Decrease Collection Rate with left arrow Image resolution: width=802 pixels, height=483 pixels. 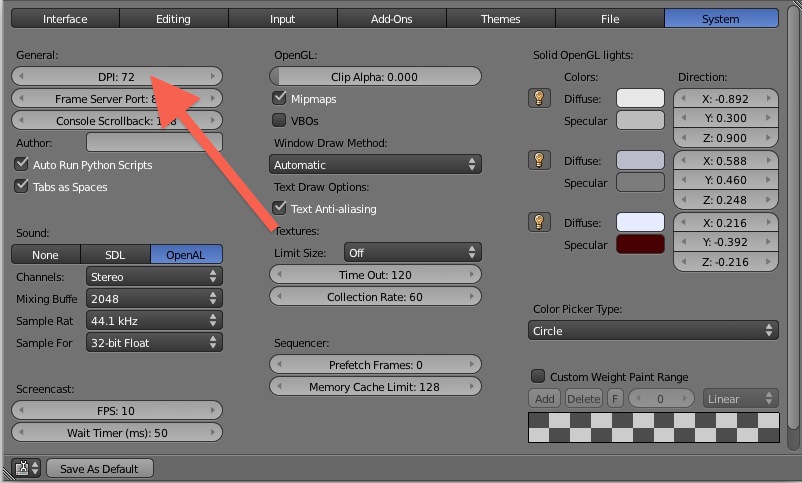(x=279, y=296)
